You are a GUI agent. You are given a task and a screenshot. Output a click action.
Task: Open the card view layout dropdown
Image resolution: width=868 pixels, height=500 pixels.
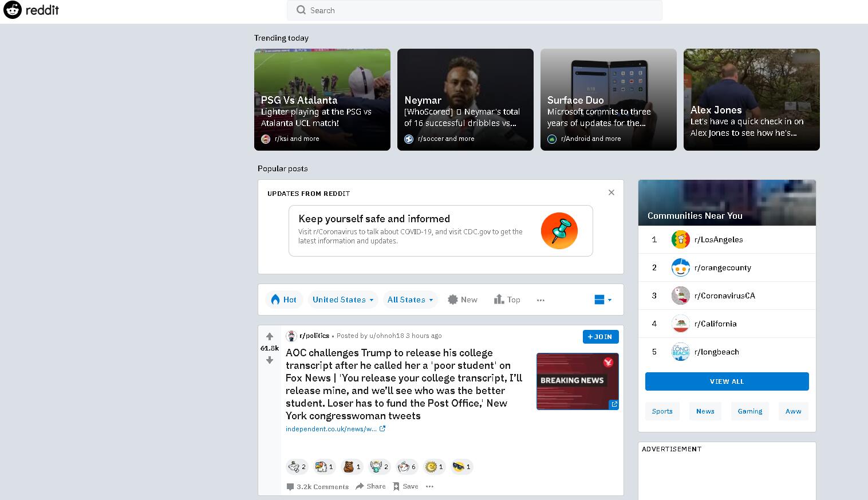pos(603,300)
